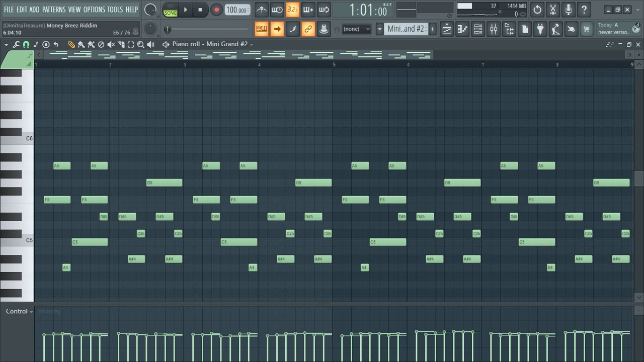This screenshot has width=644, height=362.
Task: Click the one-click audio recording microphone icon
Action: click(x=569, y=10)
